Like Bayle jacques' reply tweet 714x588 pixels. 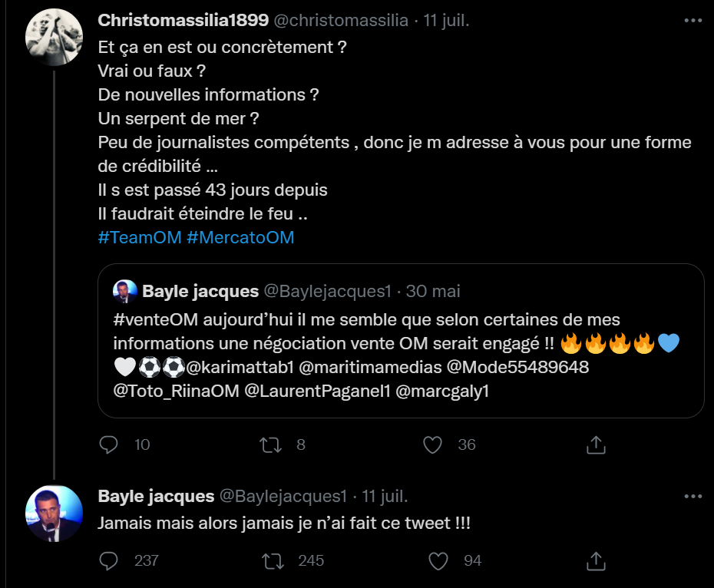click(438, 560)
